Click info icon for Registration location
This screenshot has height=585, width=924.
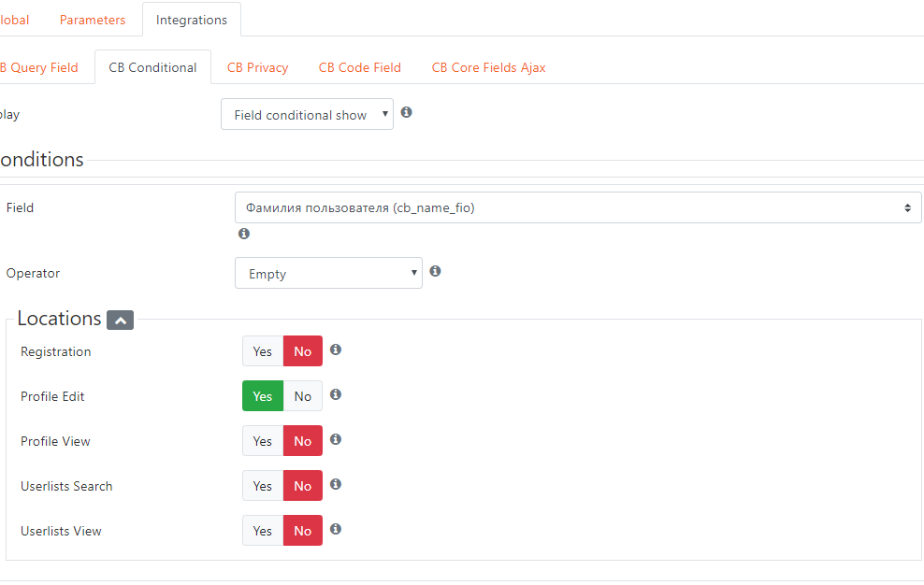pos(336,350)
